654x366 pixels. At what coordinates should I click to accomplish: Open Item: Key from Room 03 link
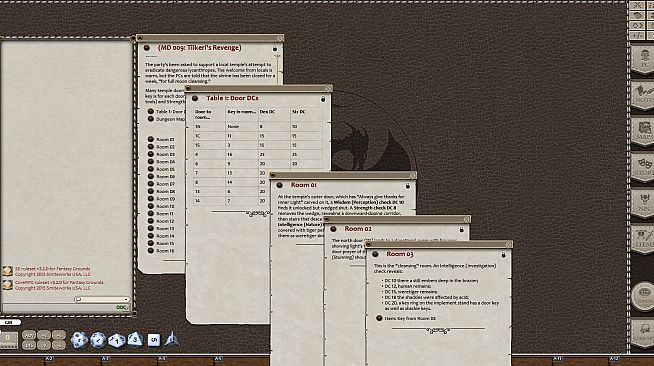(406, 318)
